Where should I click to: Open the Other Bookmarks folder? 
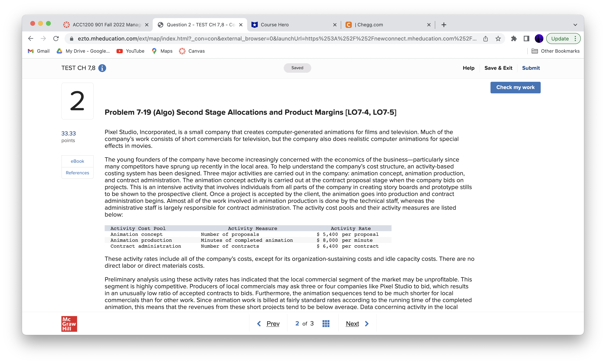[x=555, y=51]
